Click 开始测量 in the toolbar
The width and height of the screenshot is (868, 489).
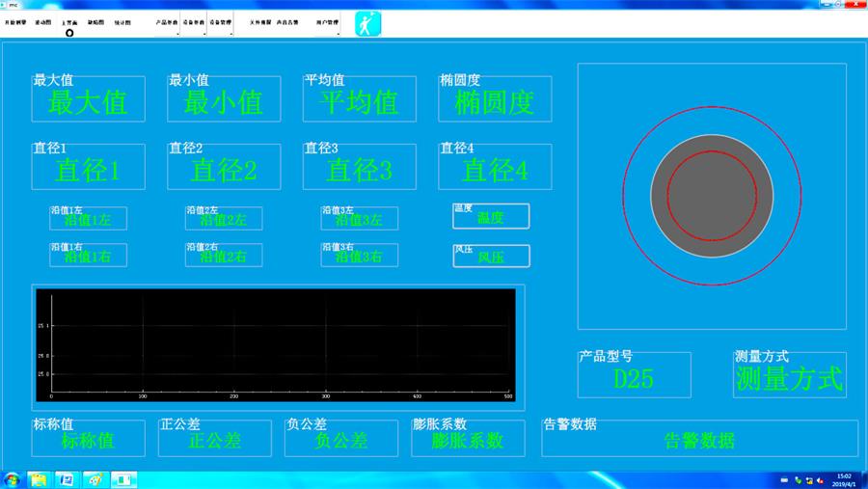[15, 21]
